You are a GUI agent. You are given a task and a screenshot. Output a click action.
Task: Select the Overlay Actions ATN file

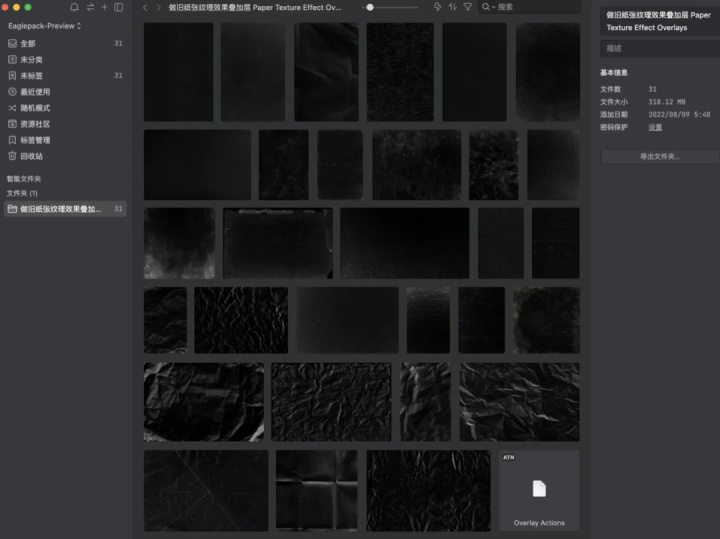[x=539, y=490]
